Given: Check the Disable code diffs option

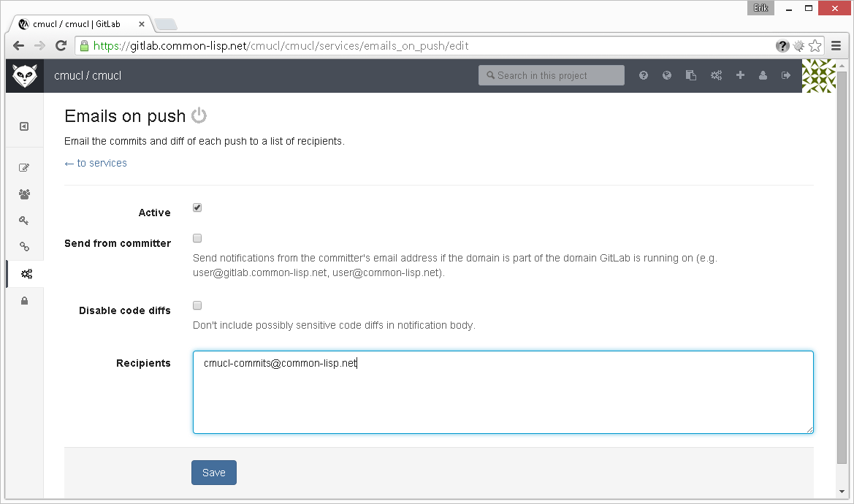Looking at the screenshot, I should tap(197, 305).
